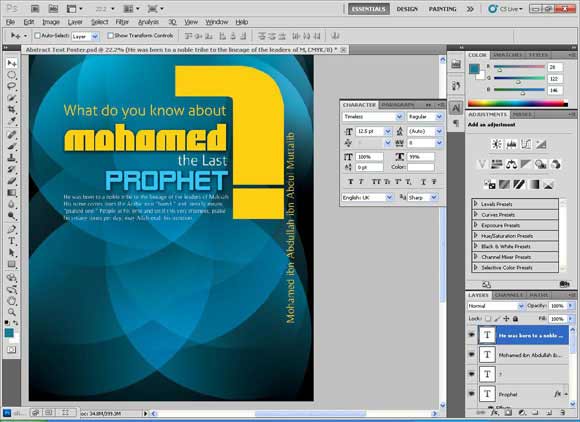Click the foreground color swatch in Color panel
Viewport: 580px width, 422px height.
475,69
